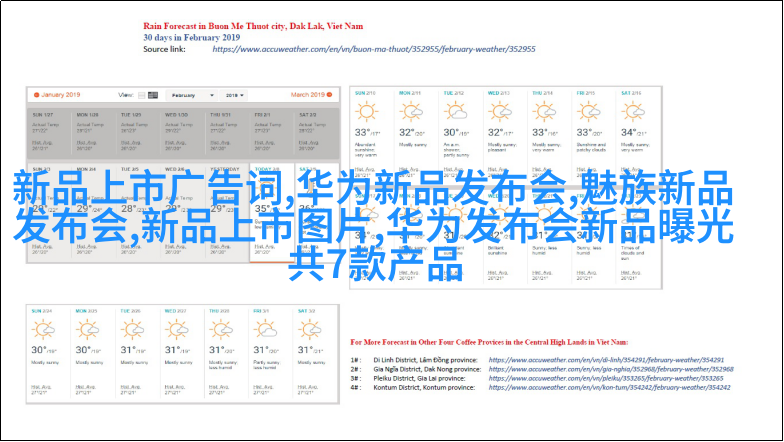
Task: Click the partly sunny icon for TUE 2/12
Action: point(456,112)
